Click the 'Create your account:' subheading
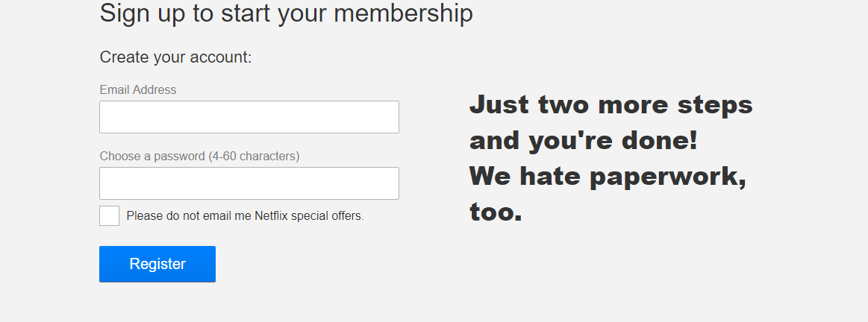The height and width of the screenshot is (322, 868). [175, 57]
